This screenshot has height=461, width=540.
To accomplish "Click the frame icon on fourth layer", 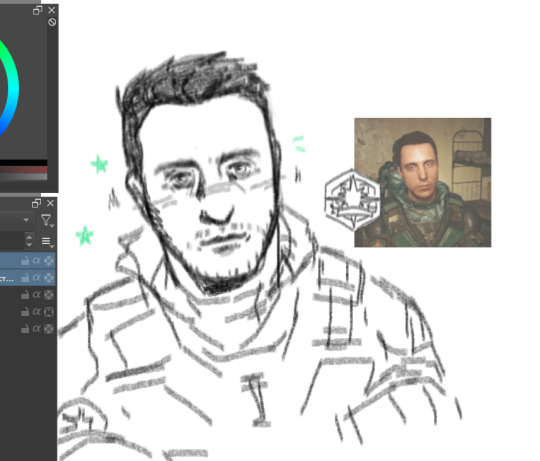I will 49,312.
